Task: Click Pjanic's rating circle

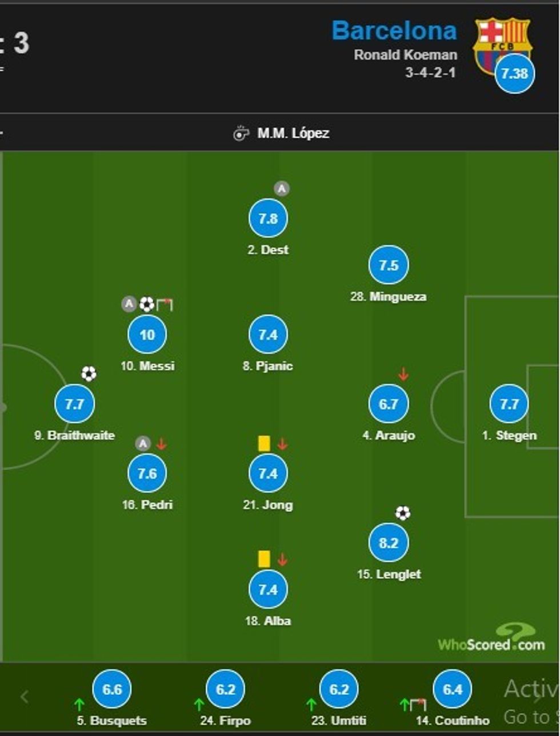Action: (268, 335)
